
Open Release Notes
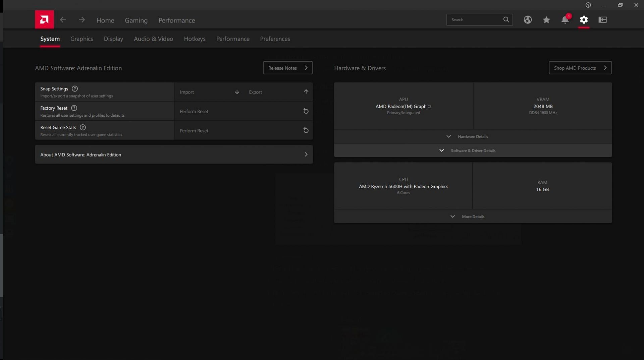[x=288, y=68]
